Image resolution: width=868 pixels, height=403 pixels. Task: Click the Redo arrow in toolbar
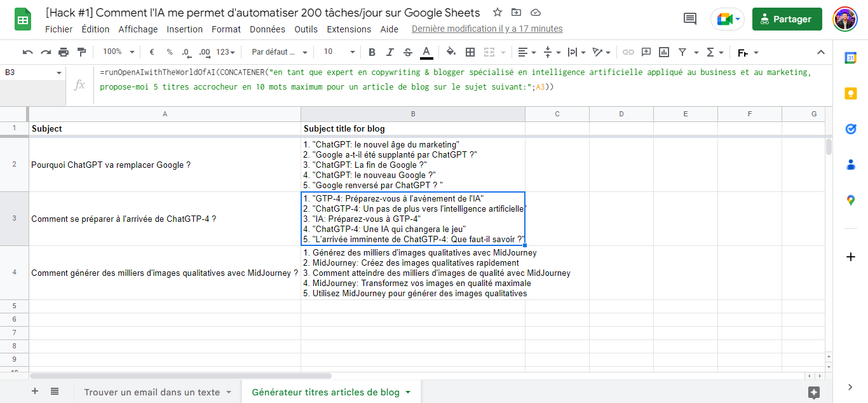pos(46,52)
